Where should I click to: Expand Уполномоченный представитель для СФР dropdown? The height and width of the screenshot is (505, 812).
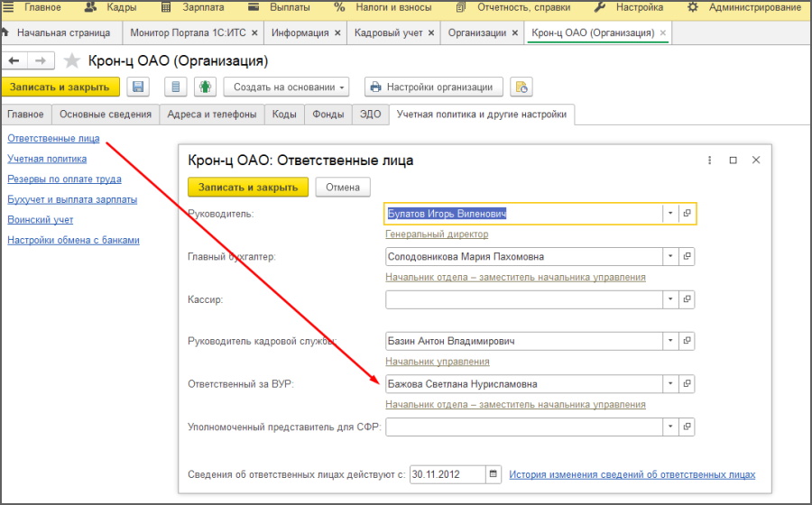pos(670,427)
